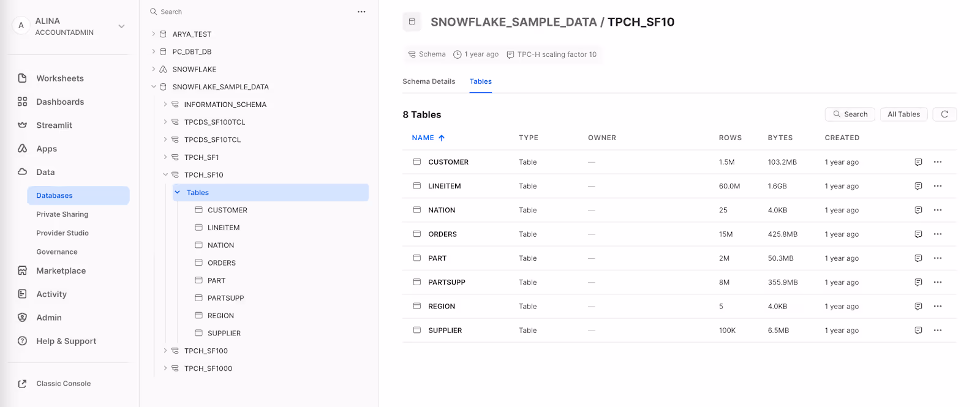The width and height of the screenshot is (980, 407).
Task: Collapse the TPCH_SF10 schema
Action: pos(165,175)
